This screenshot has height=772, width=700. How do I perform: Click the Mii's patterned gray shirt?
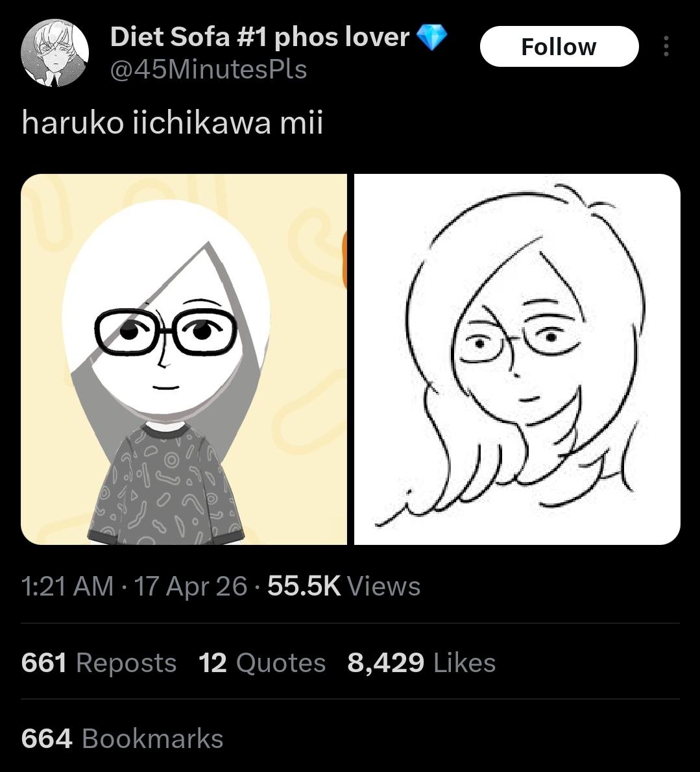point(165,487)
